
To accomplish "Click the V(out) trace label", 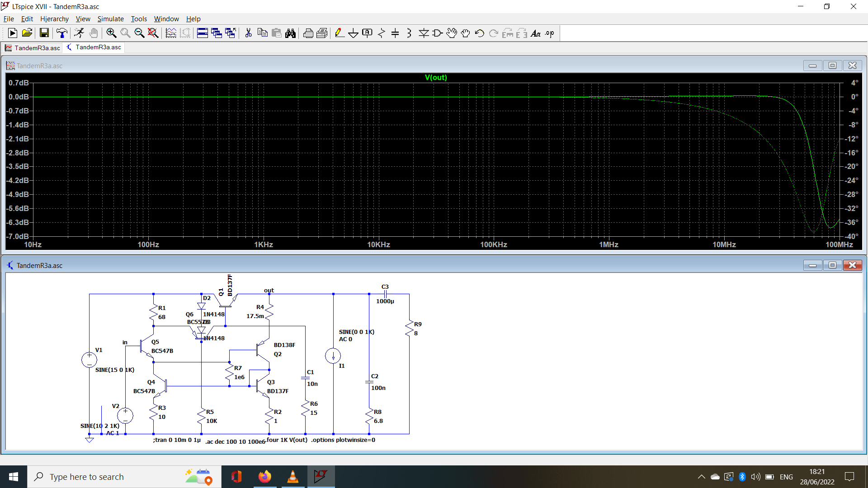I will click(436, 77).
